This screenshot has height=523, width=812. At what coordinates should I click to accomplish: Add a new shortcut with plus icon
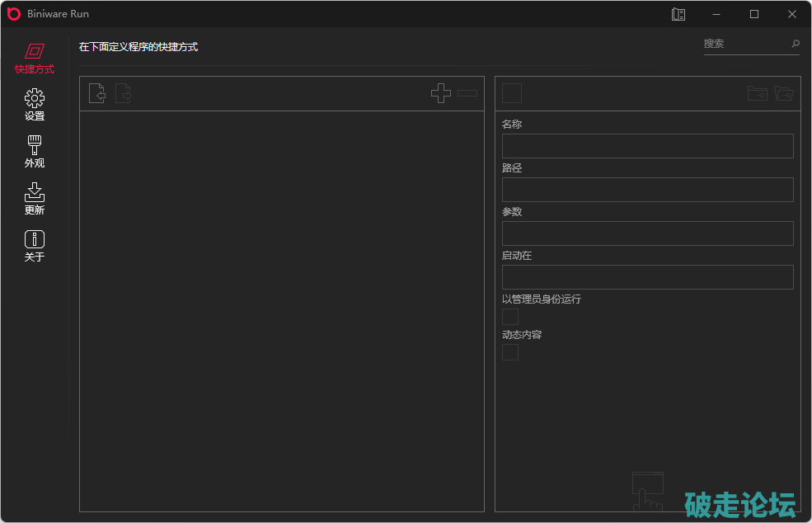[441, 93]
